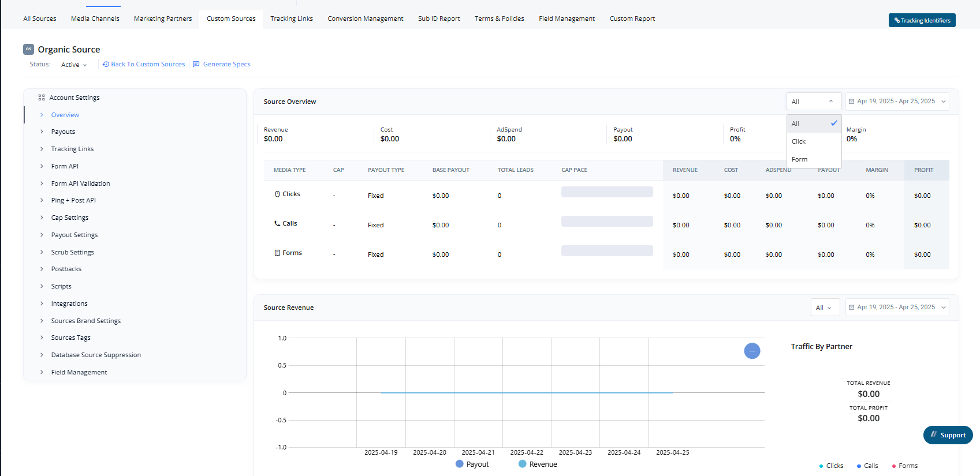Click the blue round minus button on chart
The width and height of the screenshot is (980, 476).
(x=752, y=351)
